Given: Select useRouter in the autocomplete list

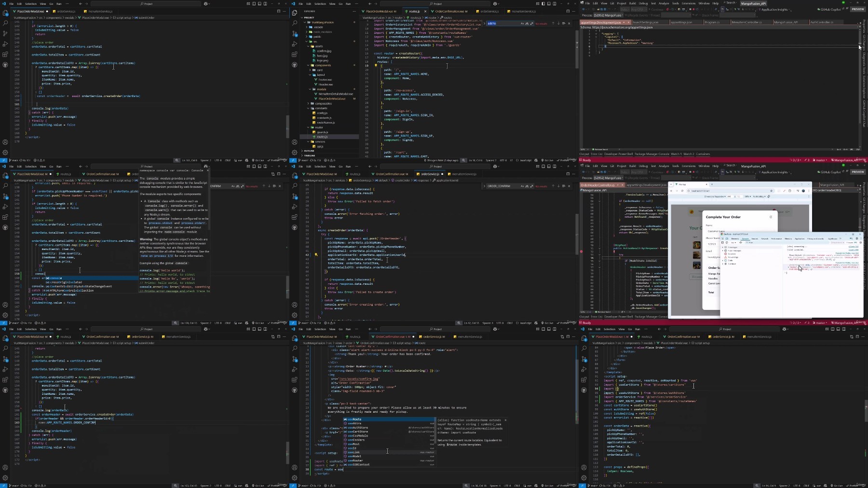Looking at the screenshot, I should point(389,460).
